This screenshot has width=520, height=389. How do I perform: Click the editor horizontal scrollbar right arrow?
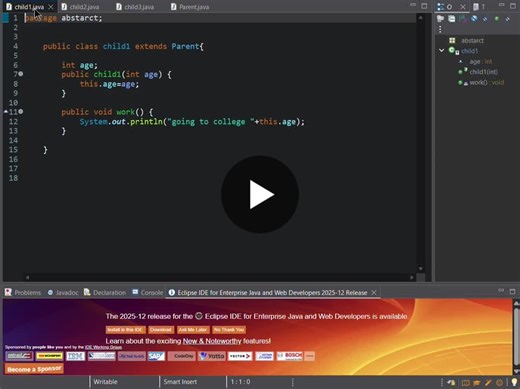point(412,277)
